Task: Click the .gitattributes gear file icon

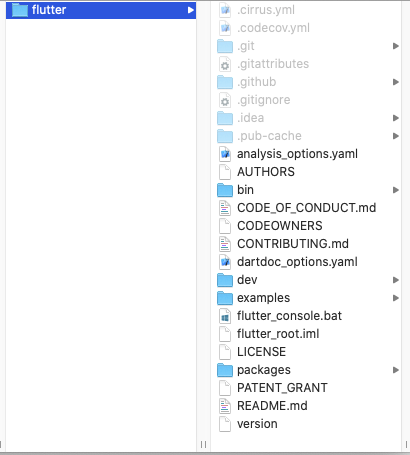Action: pos(225,64)
